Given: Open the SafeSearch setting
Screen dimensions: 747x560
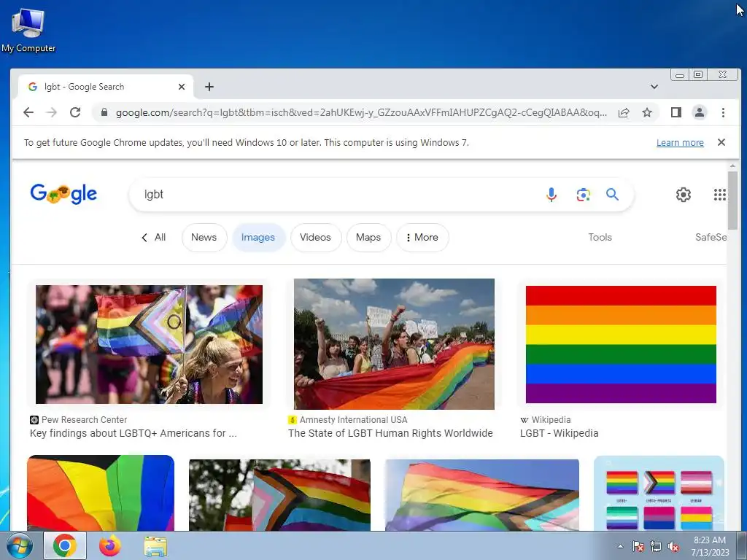Looking at the screenshot, I should pyautogui.click(x=711, y=237).
